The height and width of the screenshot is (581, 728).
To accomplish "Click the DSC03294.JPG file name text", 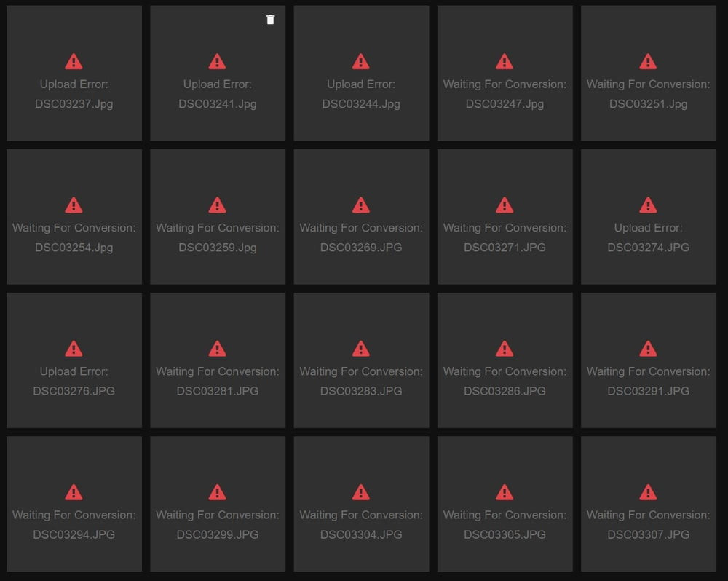I will pos(74,534).
